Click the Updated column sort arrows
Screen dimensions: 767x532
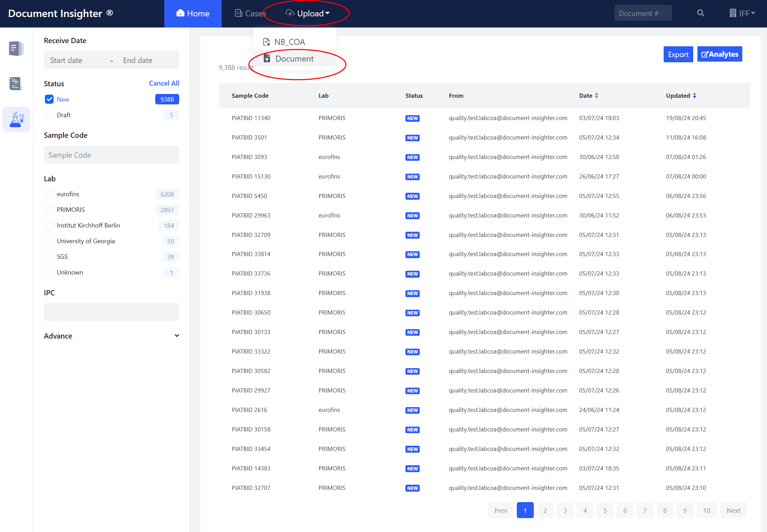(695, 96)
